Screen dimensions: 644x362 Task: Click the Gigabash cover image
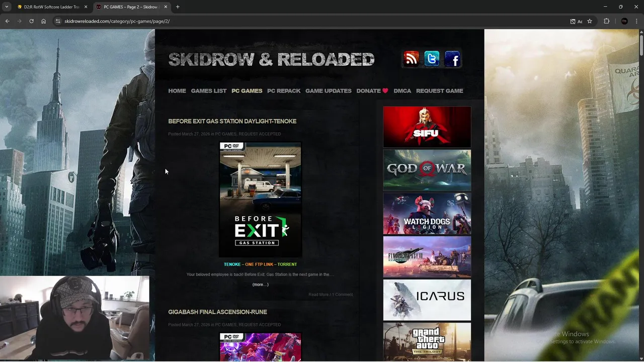point(261,347)
